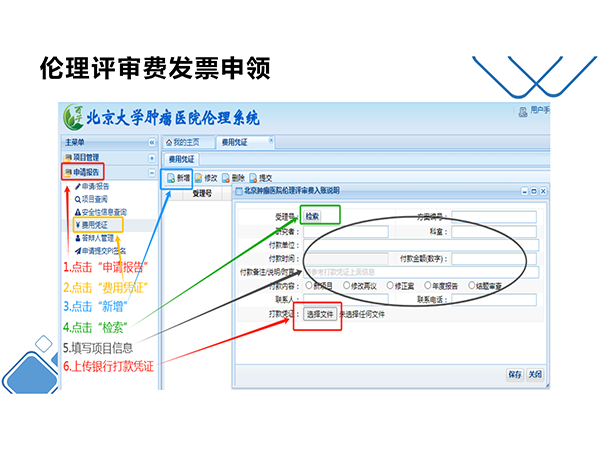600x450 pixels.
Task: Click the 联系人 input field
Action: [346, 299]
